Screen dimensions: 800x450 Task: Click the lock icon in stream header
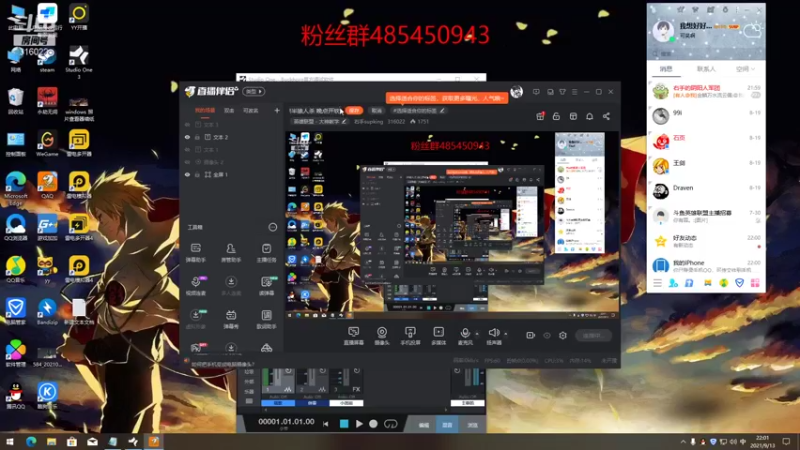click(556, 116)
